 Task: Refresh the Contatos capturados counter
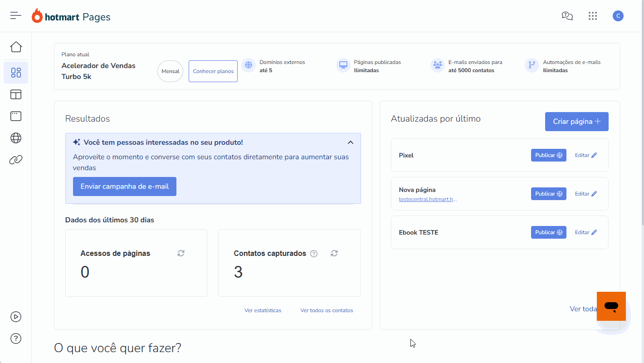coord(334,253)
